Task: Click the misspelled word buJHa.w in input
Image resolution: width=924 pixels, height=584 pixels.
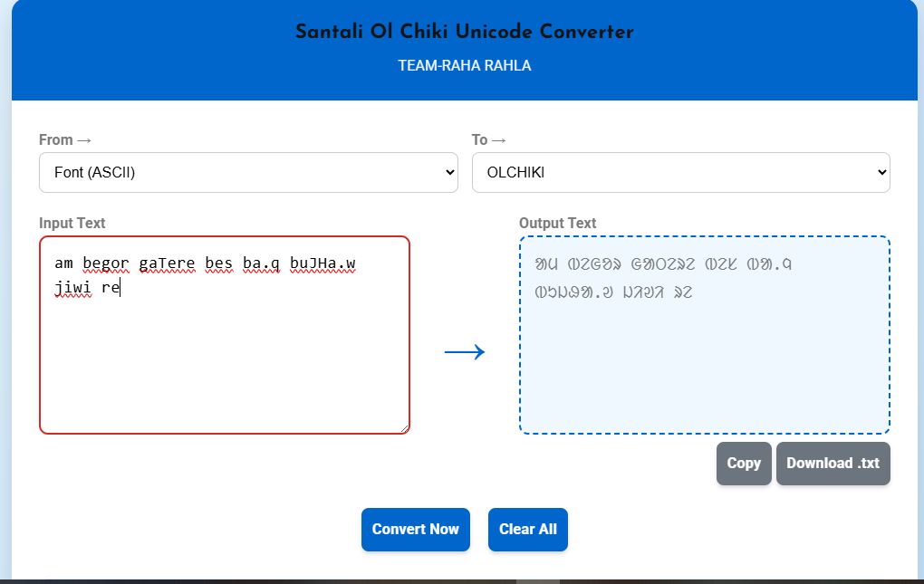Action: click(322, 263)
